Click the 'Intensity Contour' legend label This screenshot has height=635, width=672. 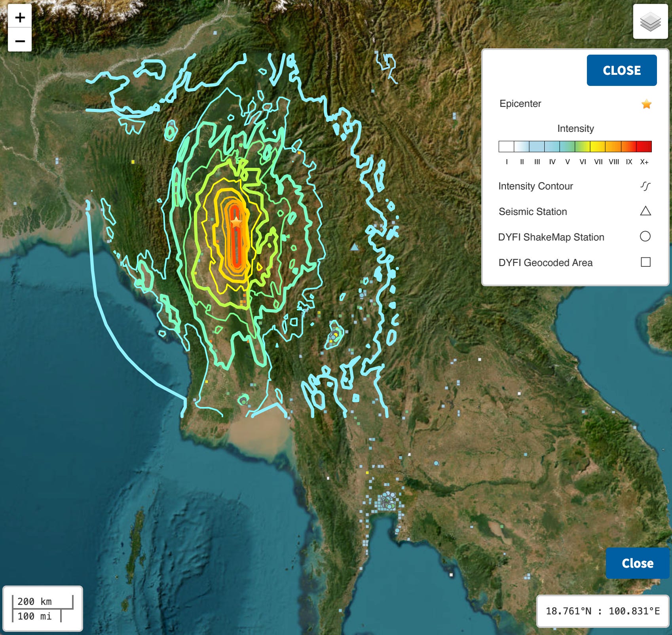(535, 186)
